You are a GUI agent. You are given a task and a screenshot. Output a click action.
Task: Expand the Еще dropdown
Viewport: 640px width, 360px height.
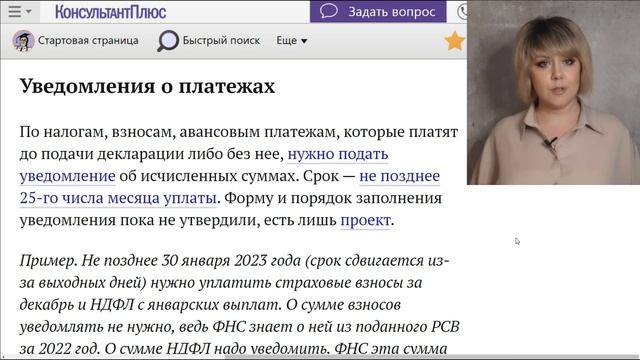click(291, 40)
